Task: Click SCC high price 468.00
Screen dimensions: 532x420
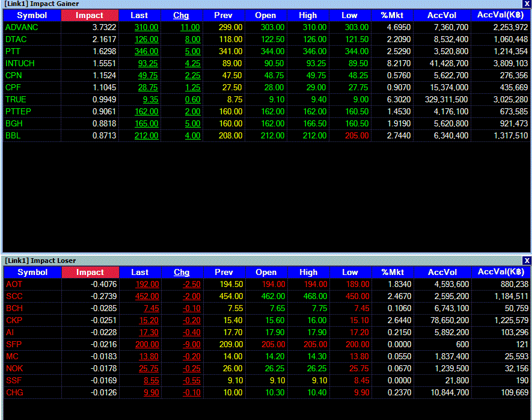Action: [315, 297]
